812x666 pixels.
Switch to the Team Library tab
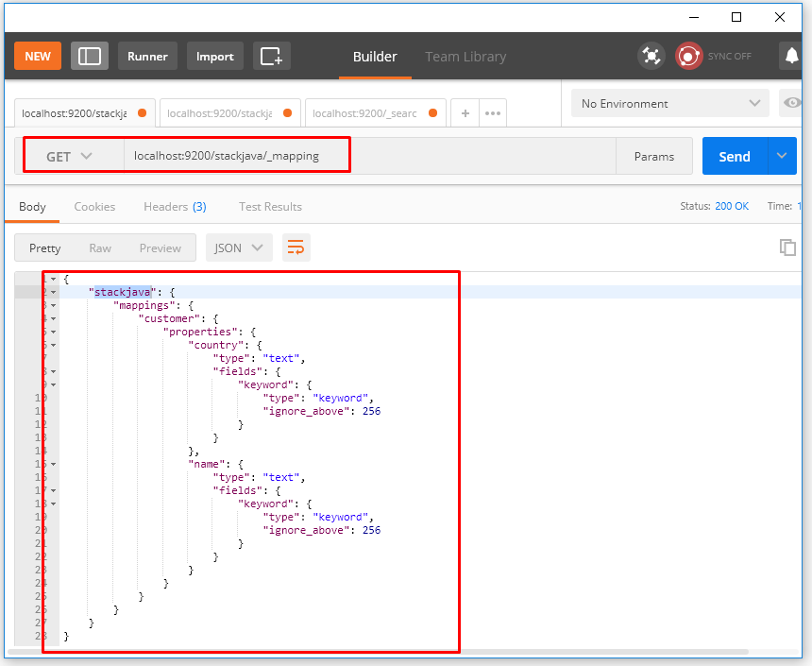tap(465, 56)
